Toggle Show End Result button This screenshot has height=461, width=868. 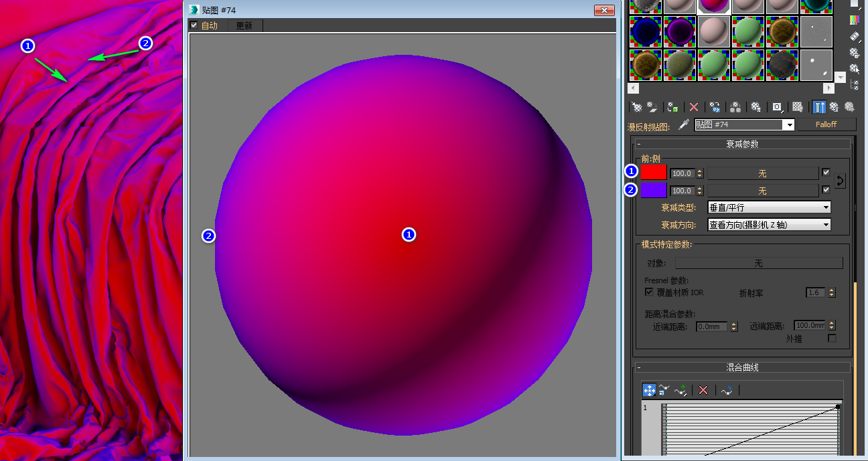click(819, 107)
